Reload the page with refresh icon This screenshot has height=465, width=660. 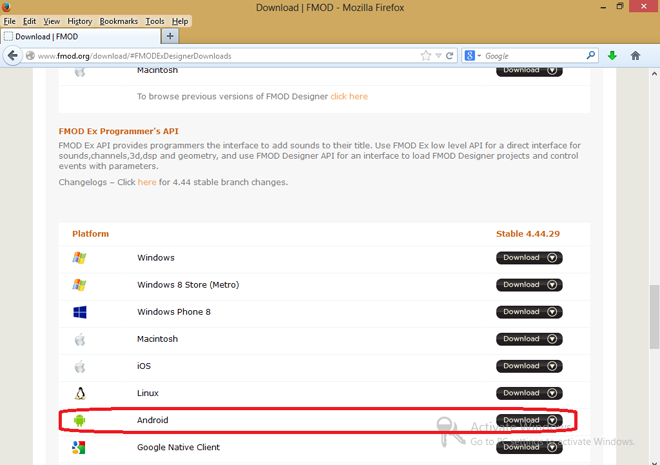point(450,56)
